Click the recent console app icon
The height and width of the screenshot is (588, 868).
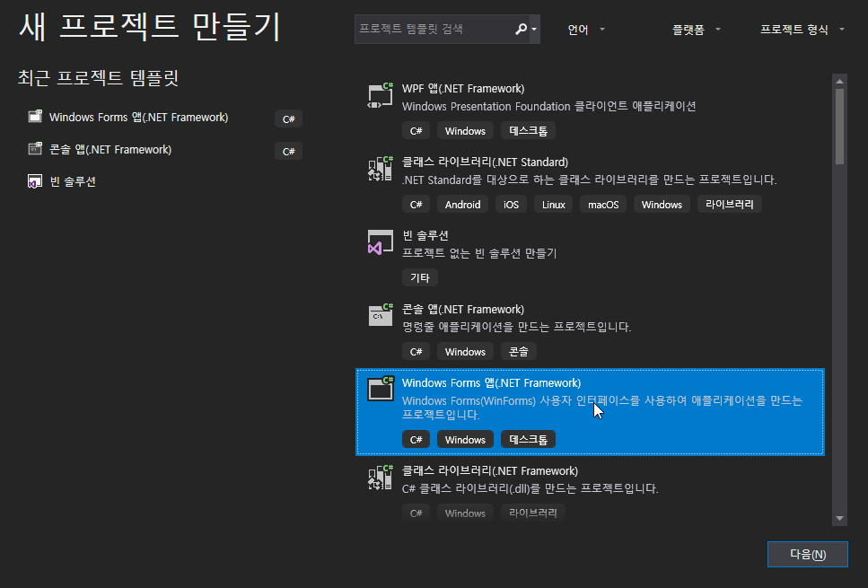35,148
